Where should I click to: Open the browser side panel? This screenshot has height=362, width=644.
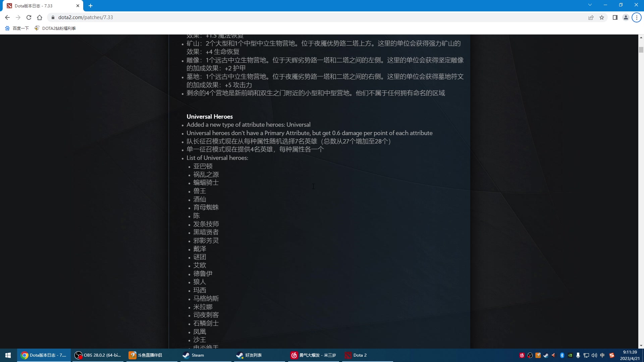pyautogui.click(x=615, y=17)
